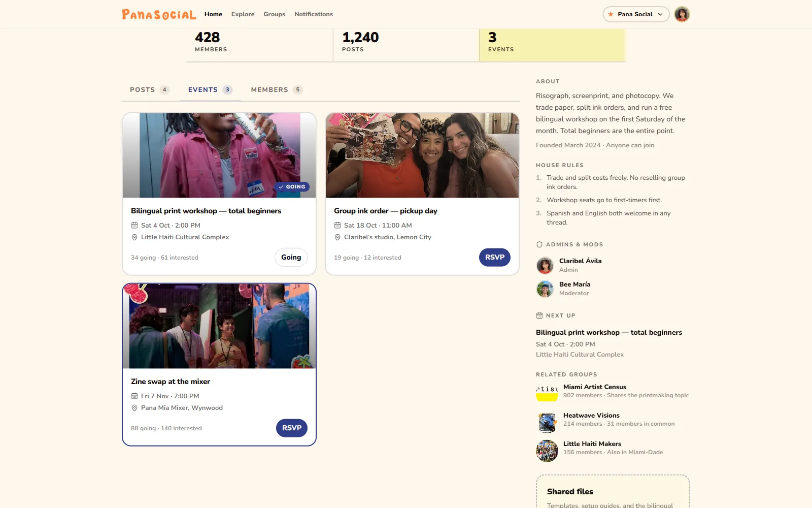812x508 pixels.
Task: Open the Zine swap event photo
Action: pyautogui.click(x=219, y=326)
